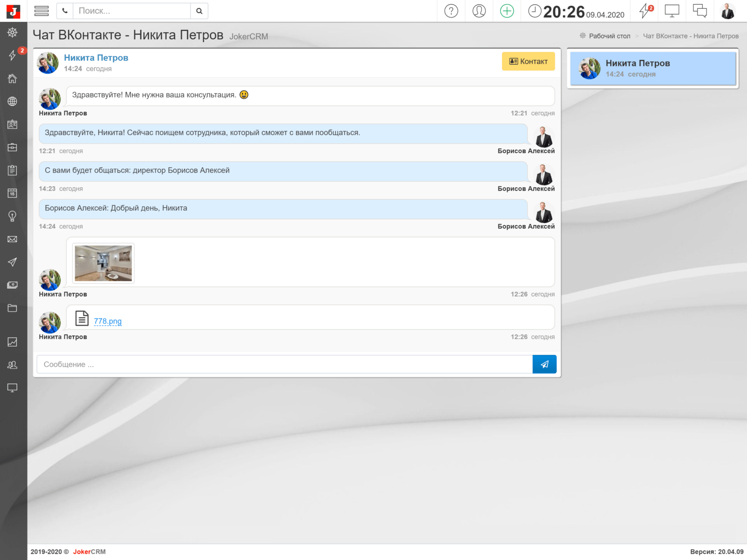
Task: Open the calendar icon in left sidebar
Action: pyautogui.click(x=13, y=193)
